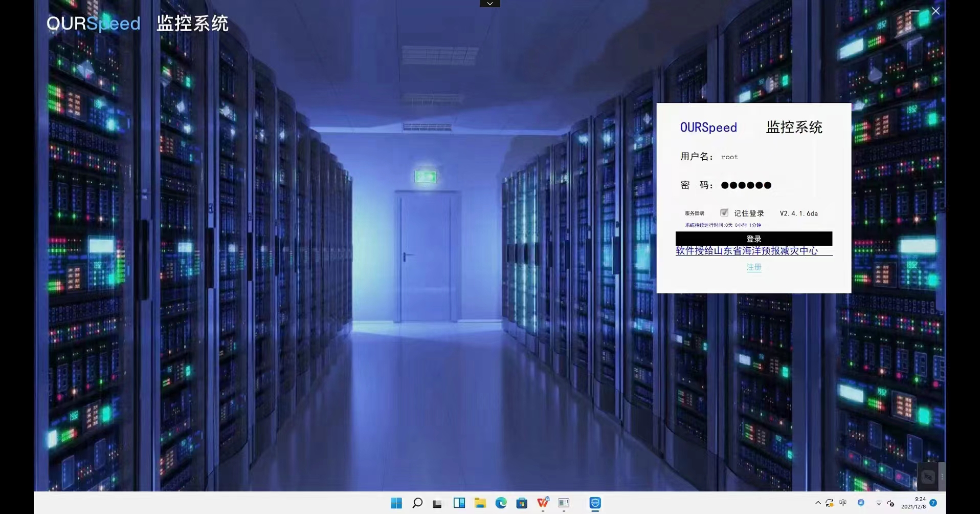Open Task View from the taskbar

click(437, 503)
